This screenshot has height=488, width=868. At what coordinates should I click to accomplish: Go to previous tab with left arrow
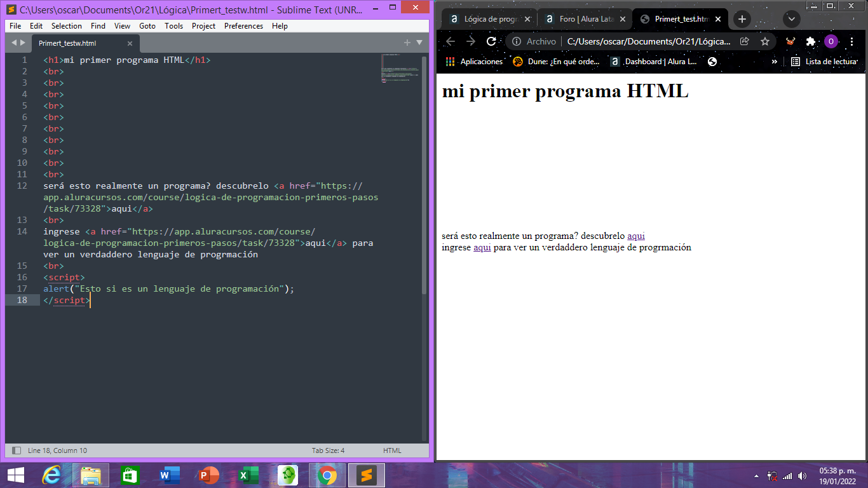click(14, 43)
